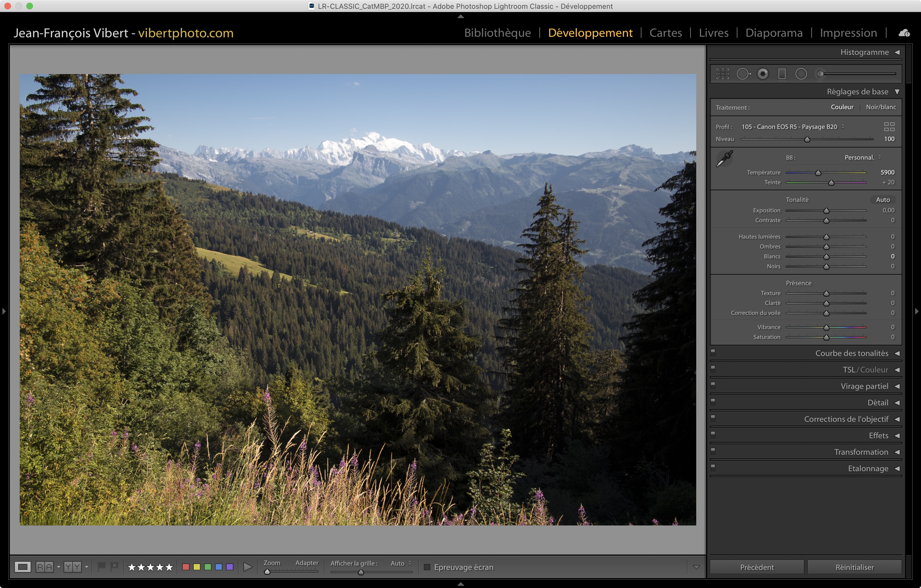
Task: Open the Profil Canon EOS R5 dropdown
Action: pos(792,127)
